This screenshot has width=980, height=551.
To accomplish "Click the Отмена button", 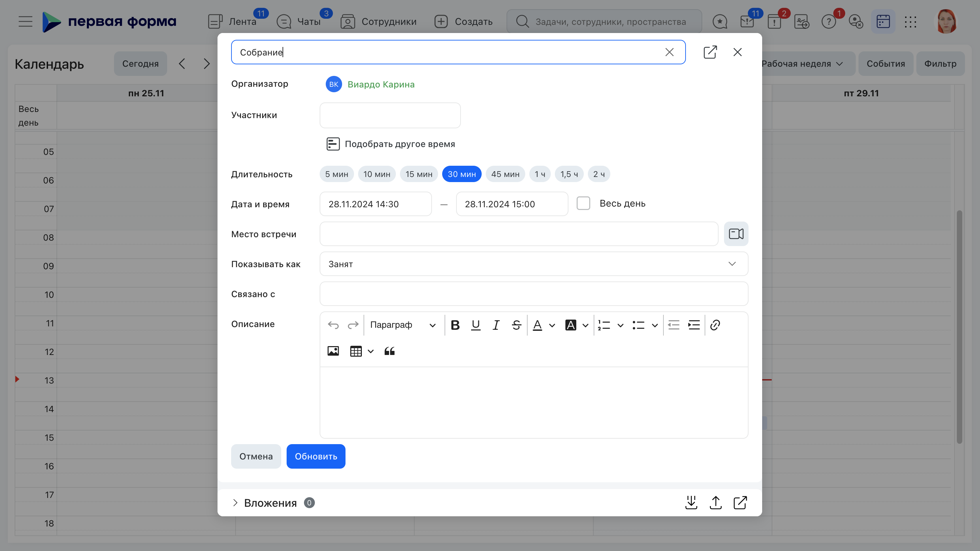I will click(x=256, y=456).
